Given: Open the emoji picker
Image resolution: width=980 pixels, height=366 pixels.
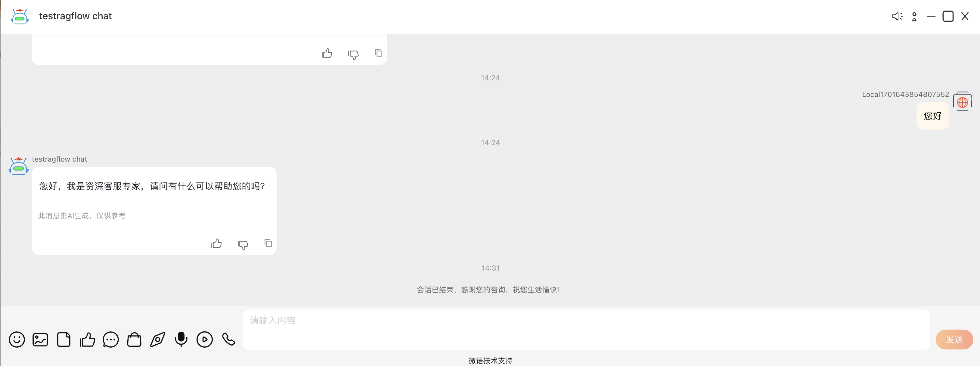Looking at the screenshot, I should [17, 340].
